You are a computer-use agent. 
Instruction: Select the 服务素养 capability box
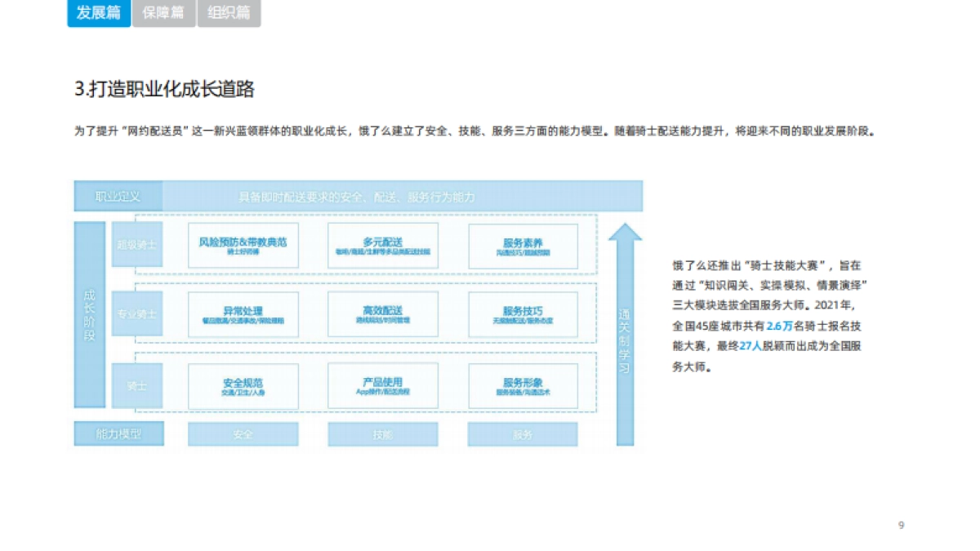point(523,244)
